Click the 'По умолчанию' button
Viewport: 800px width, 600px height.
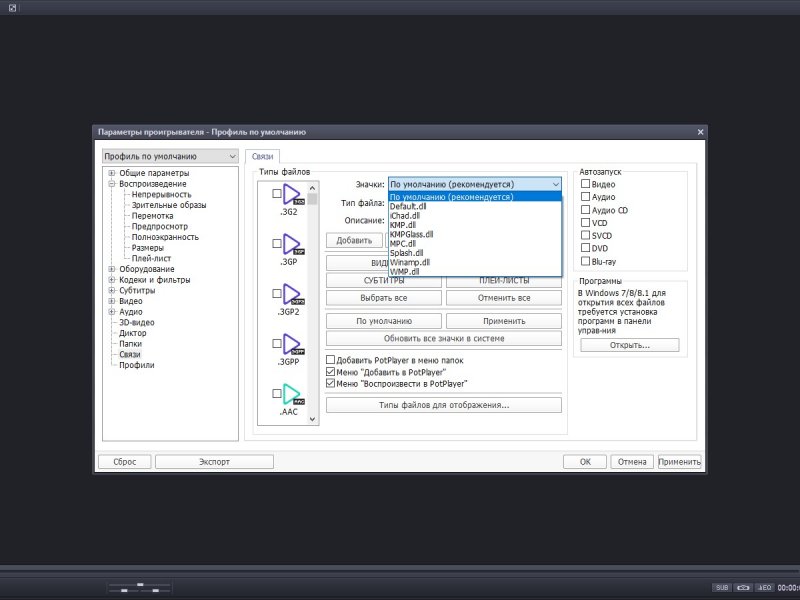pyautogui.click(x=384, y=321)
